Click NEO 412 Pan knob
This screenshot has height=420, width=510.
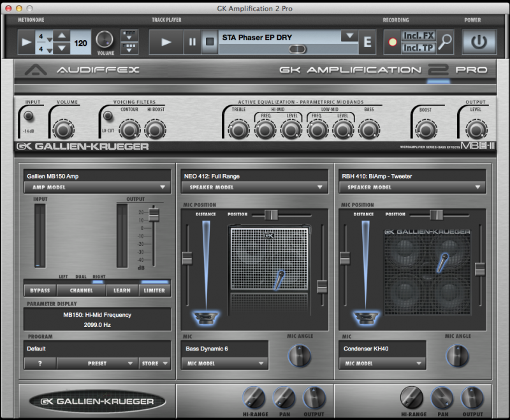pos(284,397)
